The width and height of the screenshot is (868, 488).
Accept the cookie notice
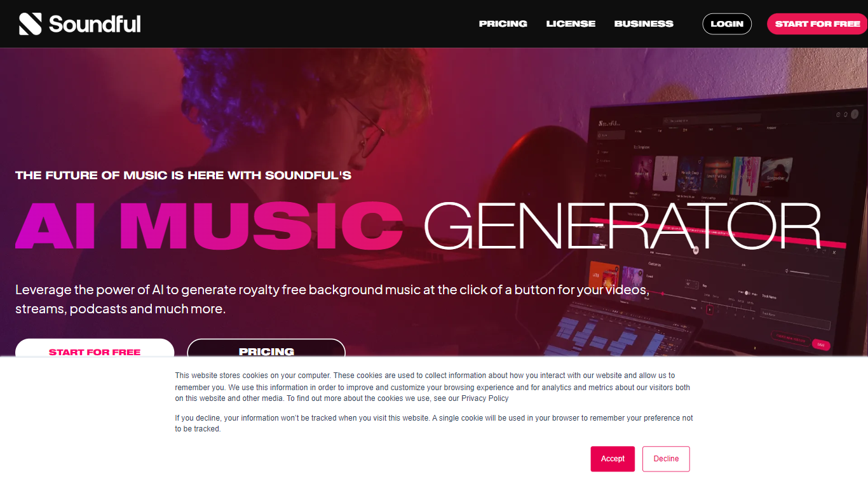pyautogui.click(x=613, y=459)
